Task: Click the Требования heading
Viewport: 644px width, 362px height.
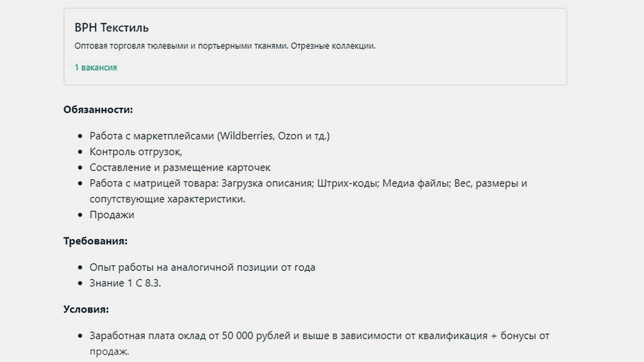Action: (x=95, y=241)
